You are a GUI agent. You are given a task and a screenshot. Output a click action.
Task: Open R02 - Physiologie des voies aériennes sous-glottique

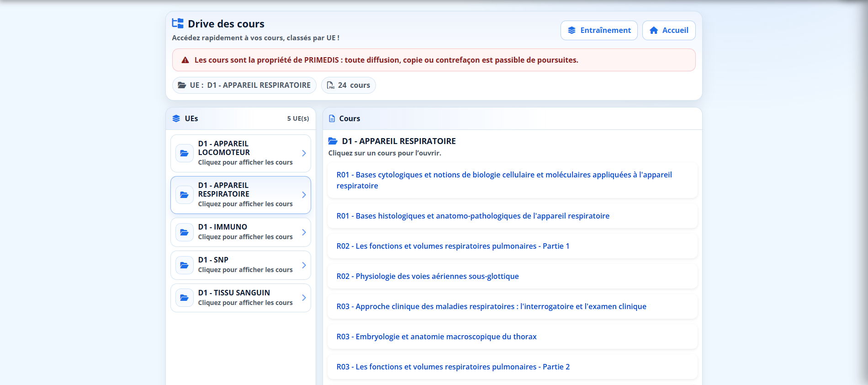click(x=513, y=276)
